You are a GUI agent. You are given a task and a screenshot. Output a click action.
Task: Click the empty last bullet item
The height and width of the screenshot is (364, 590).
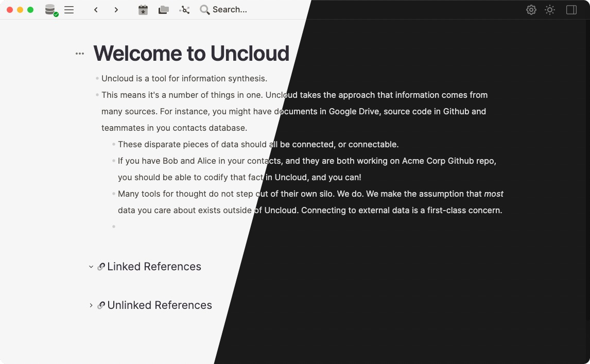(x=114, y=227)
